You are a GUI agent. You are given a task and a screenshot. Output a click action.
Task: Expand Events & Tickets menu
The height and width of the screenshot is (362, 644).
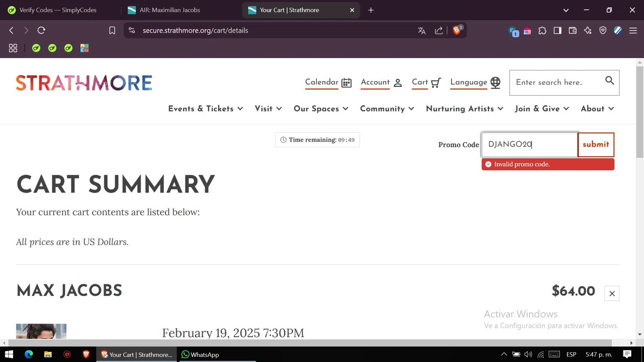point(206,109)
